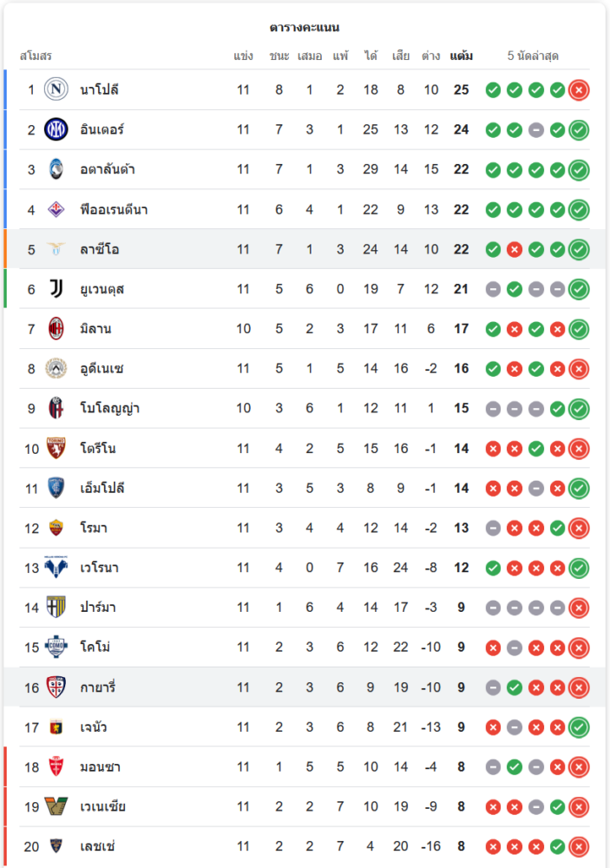
Task: Click the Roma club crest
Action: coord(56,528)
